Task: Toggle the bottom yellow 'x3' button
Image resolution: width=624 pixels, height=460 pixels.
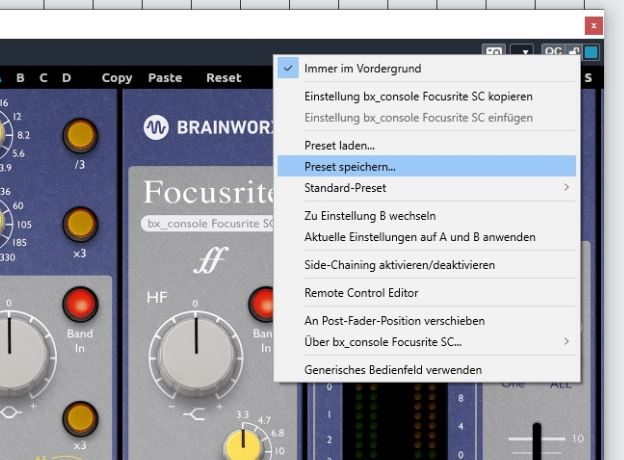Action: point(80,419)
